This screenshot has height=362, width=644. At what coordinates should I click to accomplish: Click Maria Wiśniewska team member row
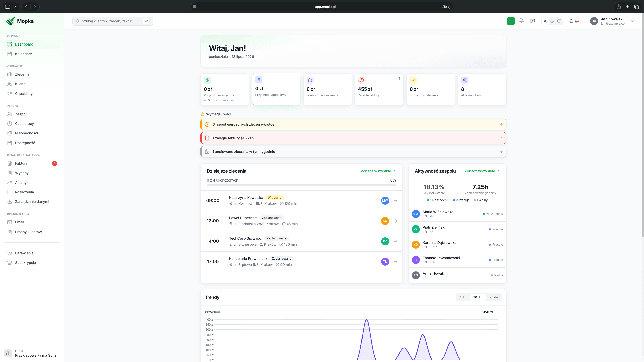point(457,214)
